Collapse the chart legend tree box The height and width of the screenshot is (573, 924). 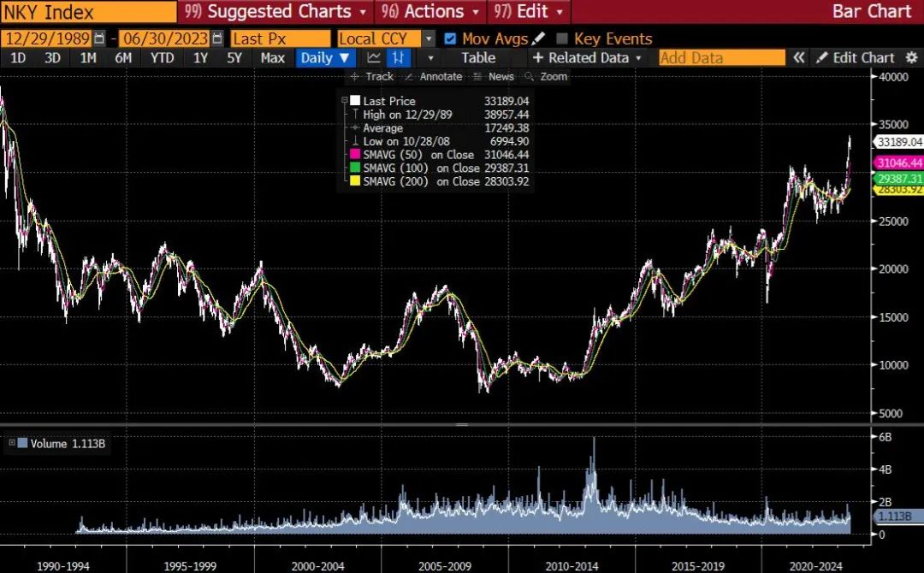pyautogui.click(x=345, y=101)
